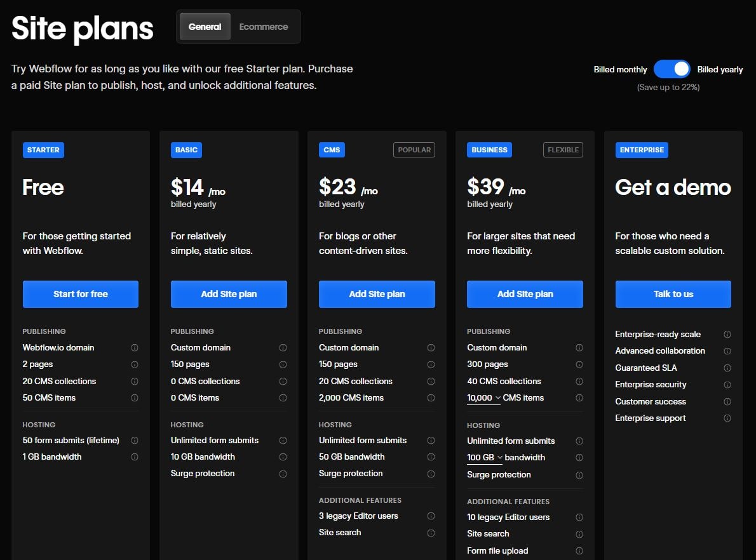Select the General tab
This screenshot has height=560, width=756.
coord(205,27)
